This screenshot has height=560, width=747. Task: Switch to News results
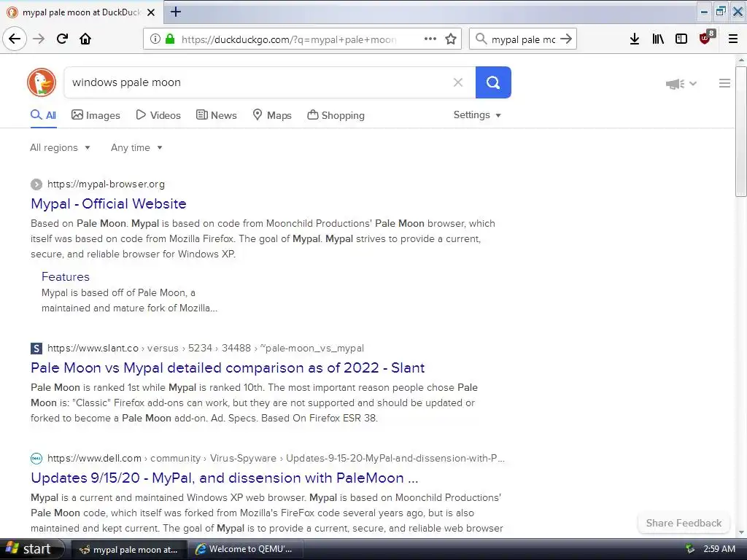pyautogui.click(x=216, y=115)
